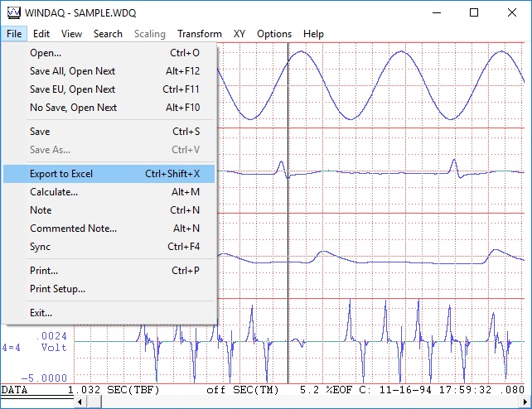Choose Sync menu entry
This screenshot has height=409, width=532.
pos(109,247)
